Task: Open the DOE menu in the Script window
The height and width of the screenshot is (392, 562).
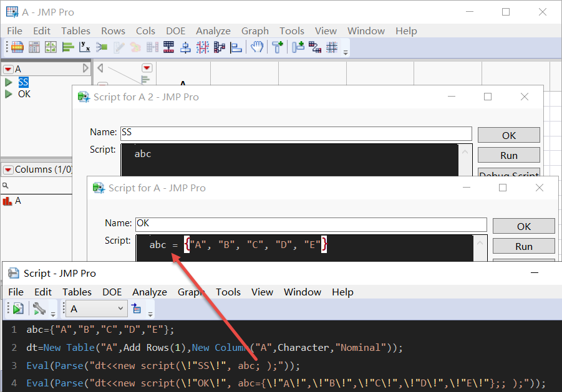Action: (x=112, y=292)
